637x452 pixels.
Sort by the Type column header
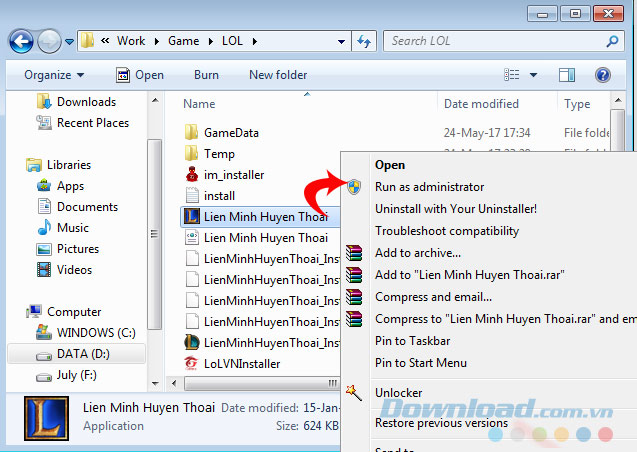pyautogui.click(x=577, y=104)
